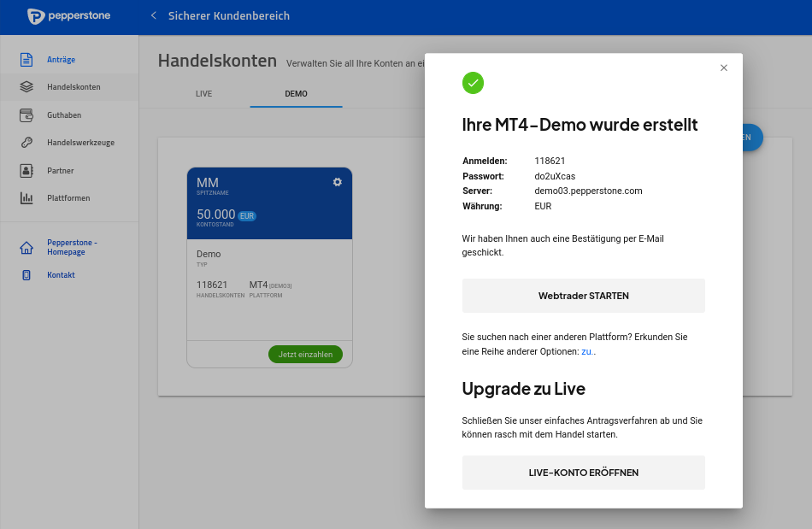Click the Jetzt einzahlen button
812x529 pixels.
click(x=305, y=354)
